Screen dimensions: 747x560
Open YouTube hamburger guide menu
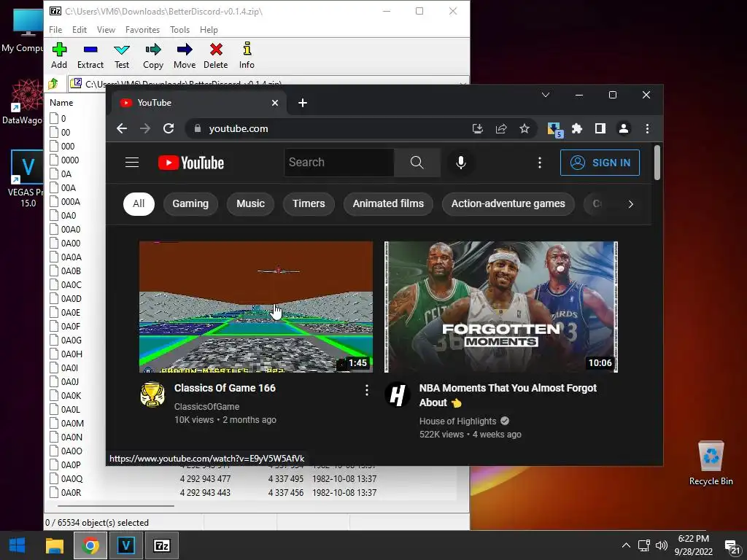point(132,163)
